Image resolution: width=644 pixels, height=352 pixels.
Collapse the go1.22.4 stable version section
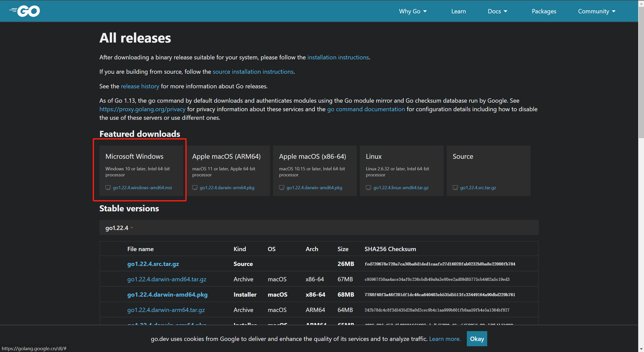[x=119, y=228]
